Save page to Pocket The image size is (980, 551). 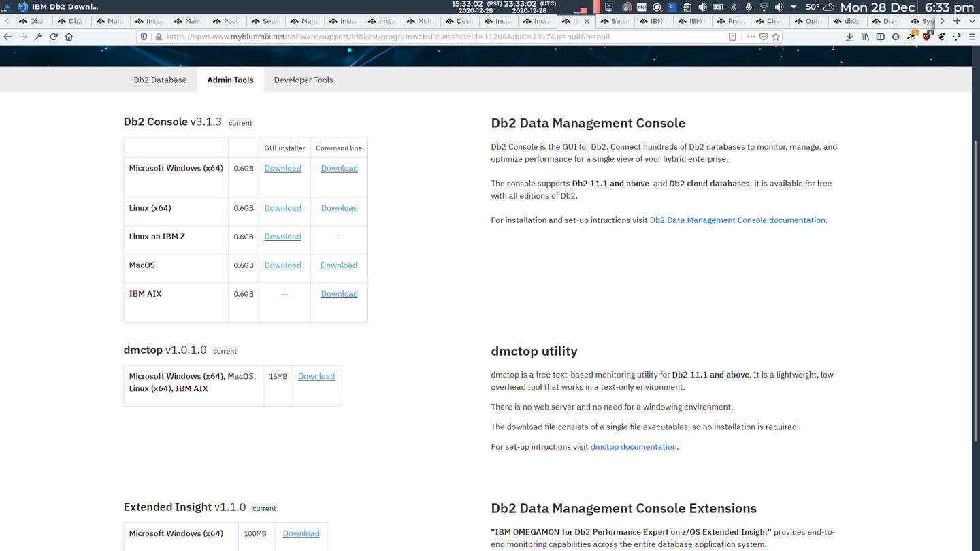763,37
